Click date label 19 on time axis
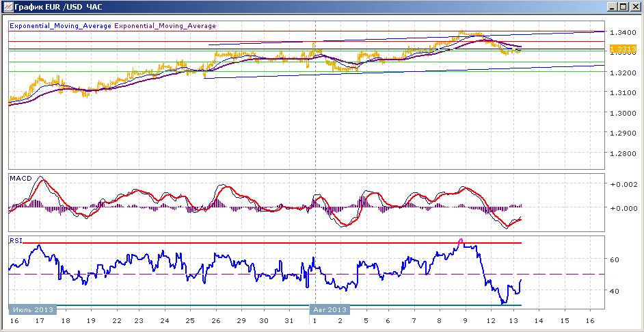Viewport: 644px width, 332px height. click(x=91, y=320)
